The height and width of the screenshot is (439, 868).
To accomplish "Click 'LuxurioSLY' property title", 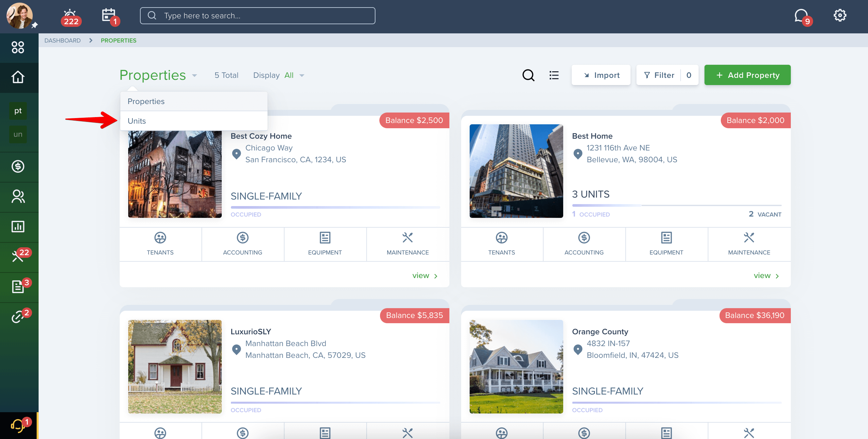I will click(251, 331).
